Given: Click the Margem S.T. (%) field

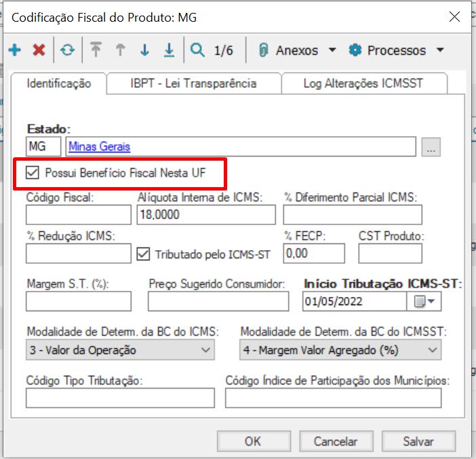Looking at the screenshot, I should click(x=79, y=301).
